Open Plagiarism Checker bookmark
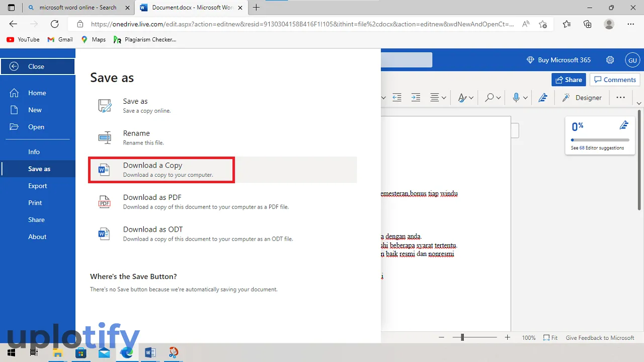This screenshot has width=644, height=362. coord(145,39)
